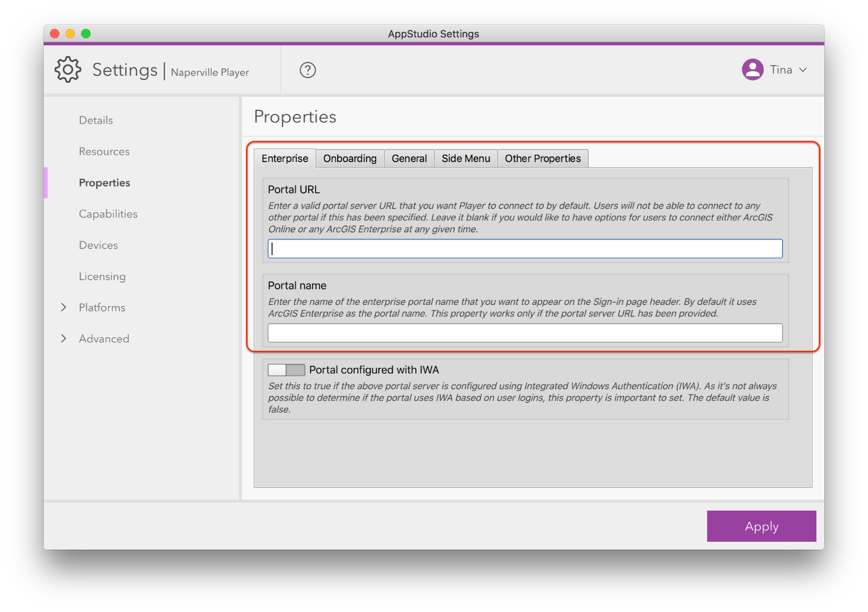Image resolution: width=868 pixels, height=612 pixels.
Task: Go to Details in the sidebar
Action: 96,120
